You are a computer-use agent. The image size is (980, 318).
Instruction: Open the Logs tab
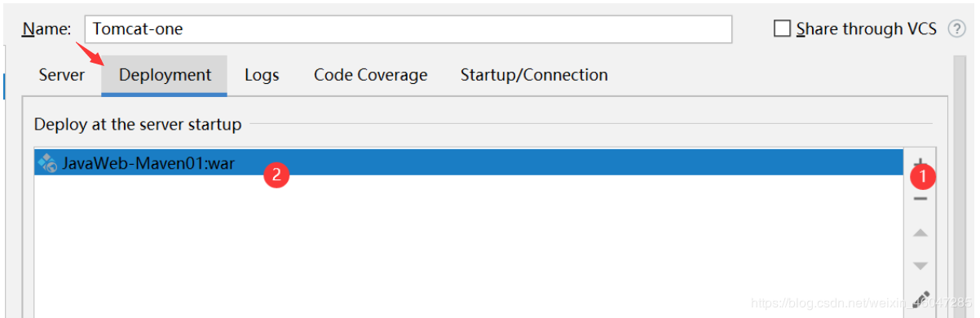[262, 75]
